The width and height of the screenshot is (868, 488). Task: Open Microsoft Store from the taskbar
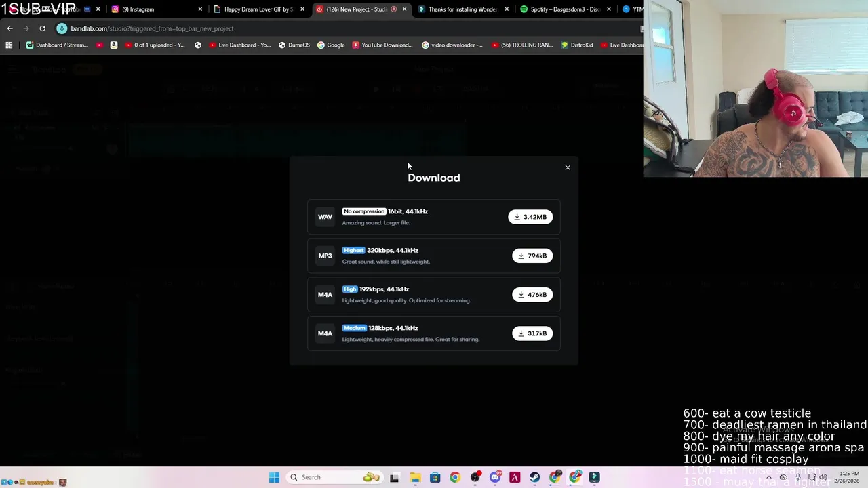[x=435, y=477]
